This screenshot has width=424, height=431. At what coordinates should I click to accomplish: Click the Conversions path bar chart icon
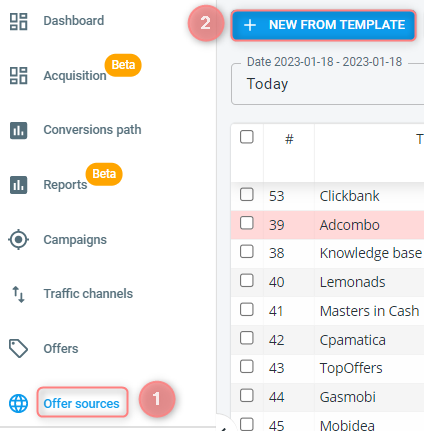[x=18, y=130]
